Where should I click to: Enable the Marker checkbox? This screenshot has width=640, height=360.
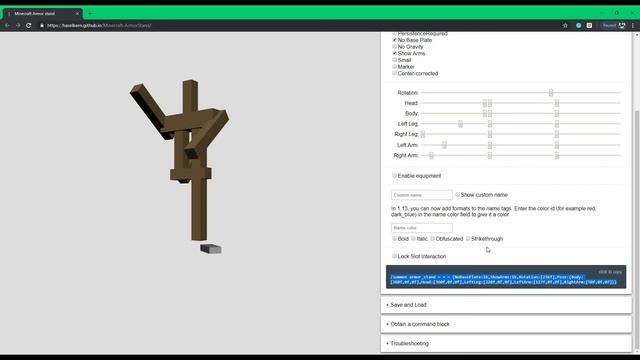pyautogui.click(x=394, y=67)
